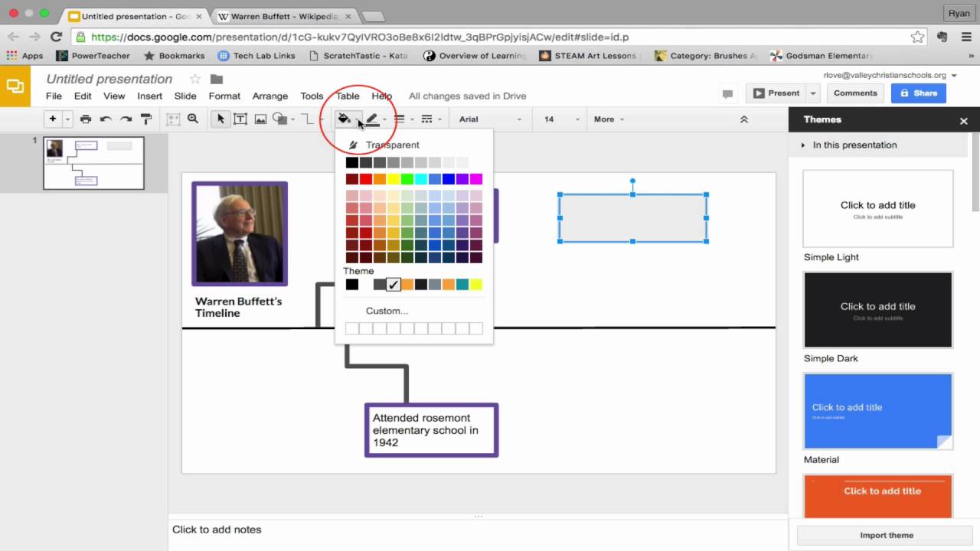The image size is (980, 551).
Task: Open the Insert menu
Action: [x=149, y=96]
